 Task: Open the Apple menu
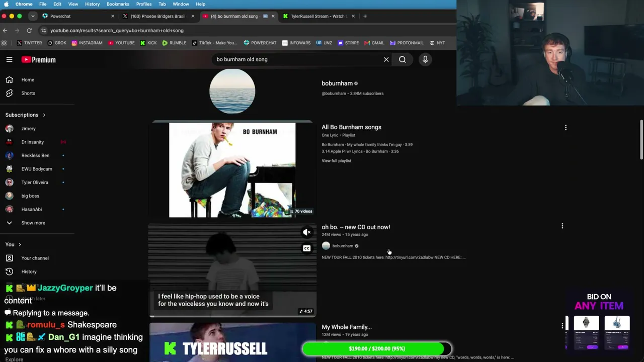pos(6,4)
